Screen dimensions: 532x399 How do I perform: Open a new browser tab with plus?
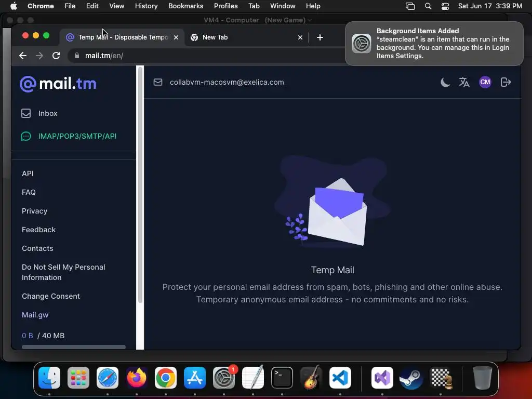coord(320,37)
